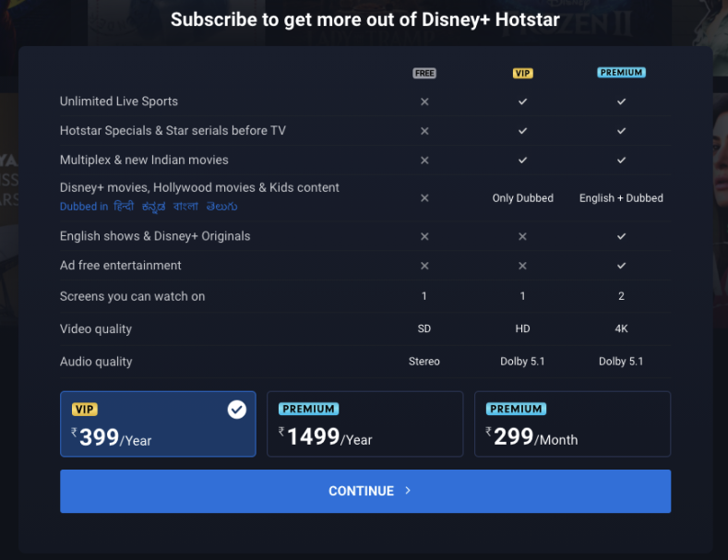Click the arrow chevron beside CONTINUE
The image size is (728, 560).
[408, 491]
